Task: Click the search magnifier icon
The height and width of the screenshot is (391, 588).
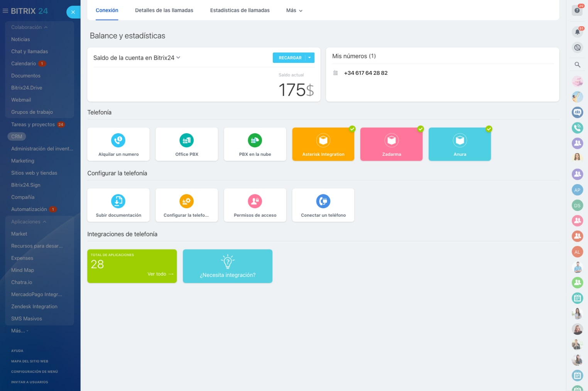Action: tap(577, 65)
